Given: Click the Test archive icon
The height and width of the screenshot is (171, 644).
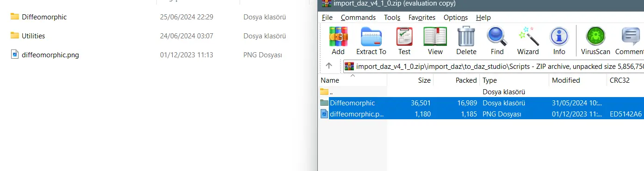Looking at the screenshot, I should tap(404, 36).
